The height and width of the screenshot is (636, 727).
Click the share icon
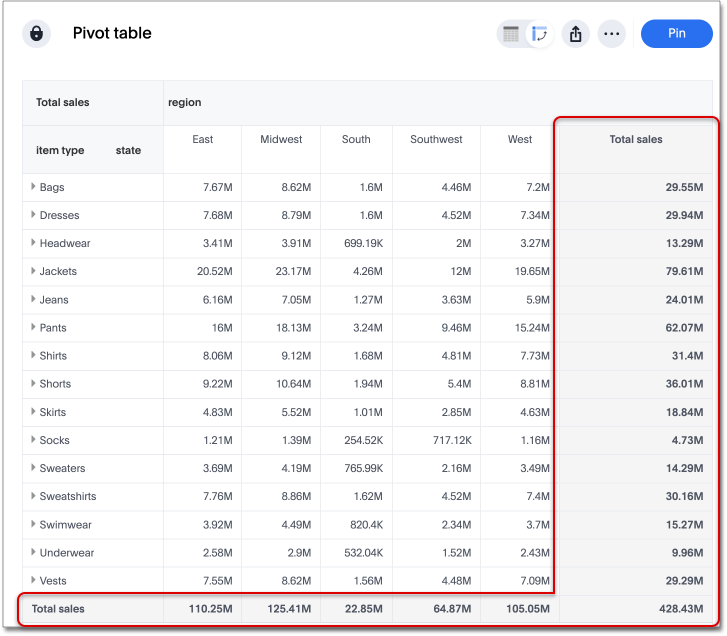click(575, 34)
